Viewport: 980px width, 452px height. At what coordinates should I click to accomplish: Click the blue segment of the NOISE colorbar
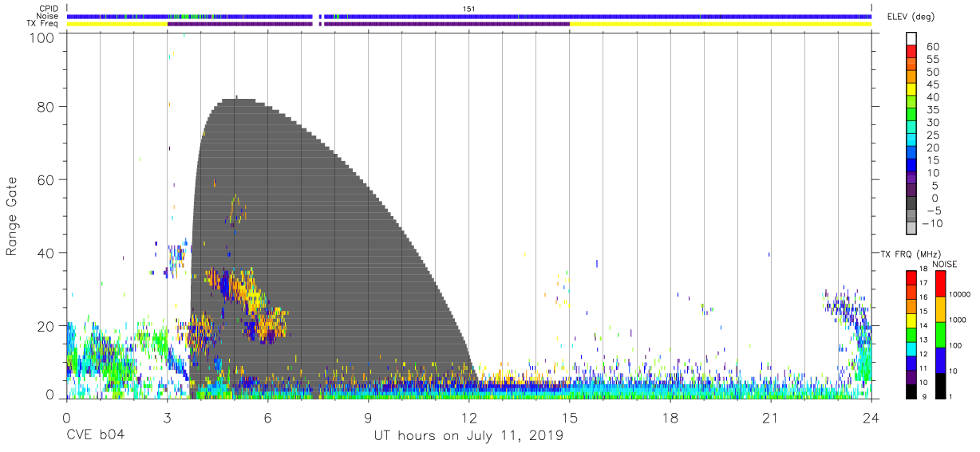coord(941,360)
